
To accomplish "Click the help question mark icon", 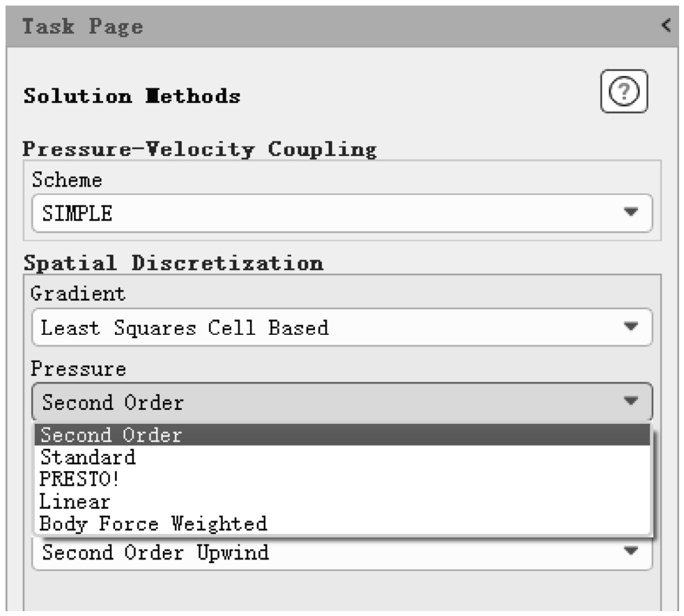I will click(624, 93).
